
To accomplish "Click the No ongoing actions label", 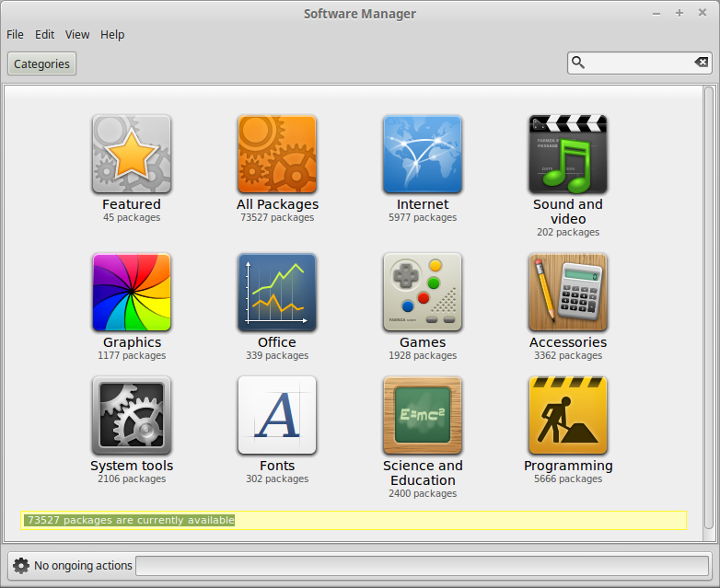I will [83, 566].
